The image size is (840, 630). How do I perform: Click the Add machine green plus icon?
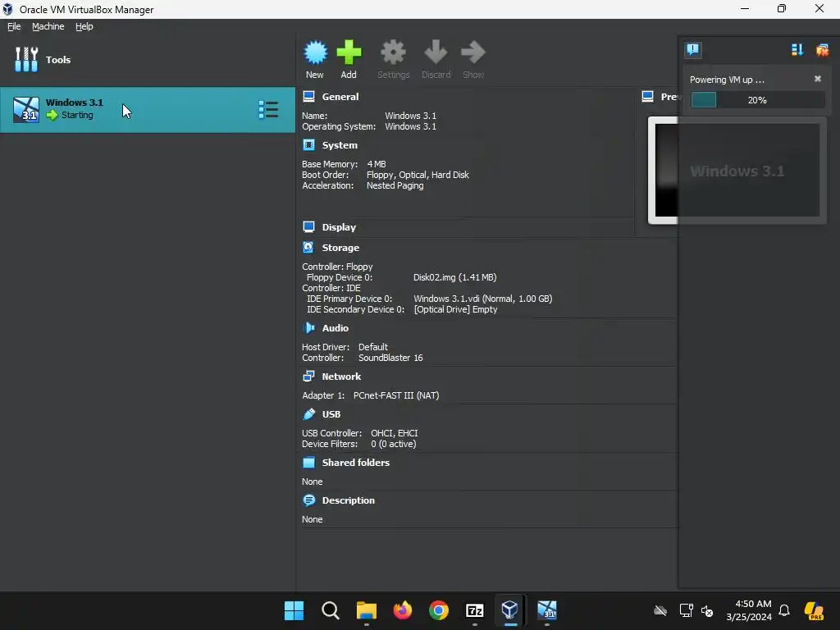click(x=349, y=52)
